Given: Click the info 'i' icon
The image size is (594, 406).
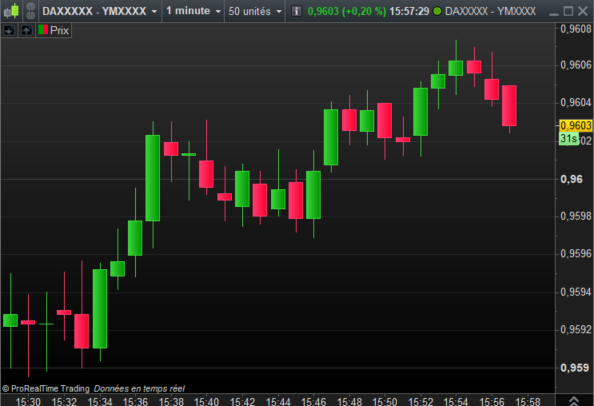Looking at the screenshot, I should 296,11.
